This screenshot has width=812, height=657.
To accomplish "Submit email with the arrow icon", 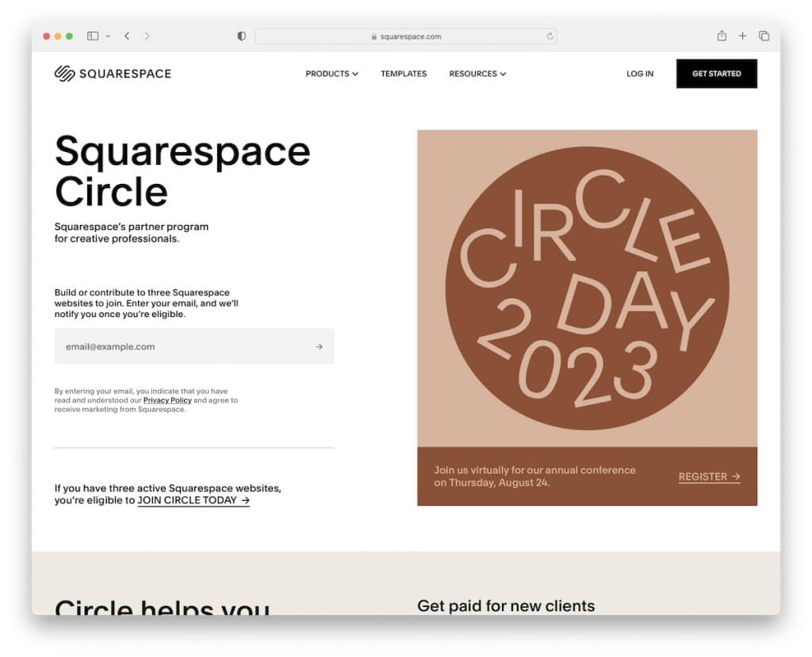I will coord(319,346).
